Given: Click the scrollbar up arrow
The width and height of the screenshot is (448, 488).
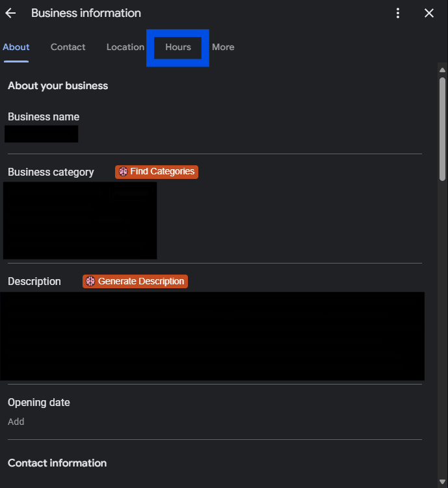Looking at the screenshot, I should tap(442, 70).
